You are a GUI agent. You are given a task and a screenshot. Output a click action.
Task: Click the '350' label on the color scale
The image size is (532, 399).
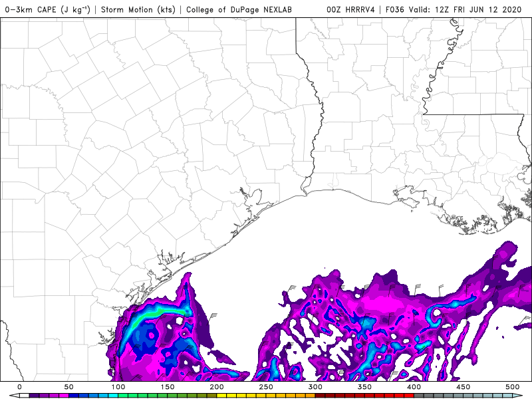[364, 387]
